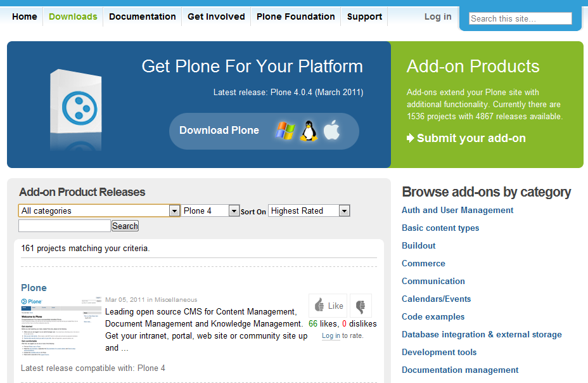
Task: Browse the Buildout category
Action: 418,245
